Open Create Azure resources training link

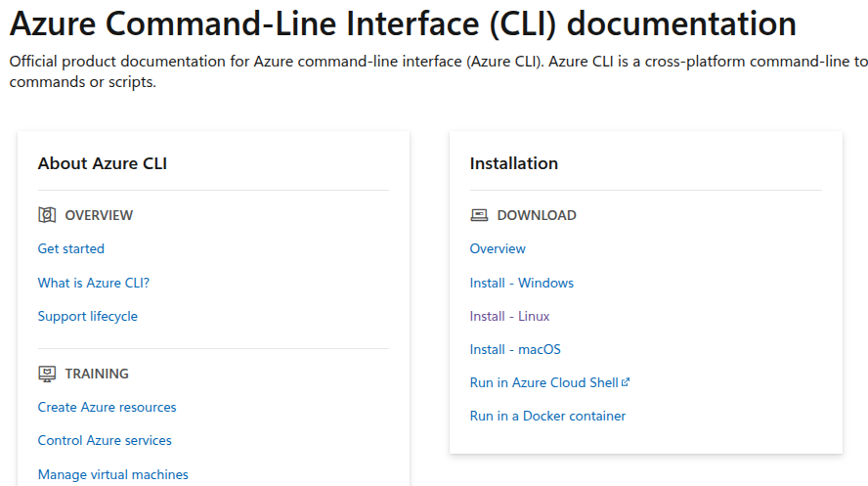coord(107,408)
